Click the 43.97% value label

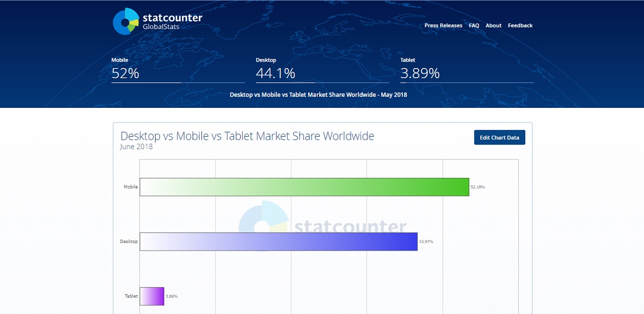pos(426,241)
